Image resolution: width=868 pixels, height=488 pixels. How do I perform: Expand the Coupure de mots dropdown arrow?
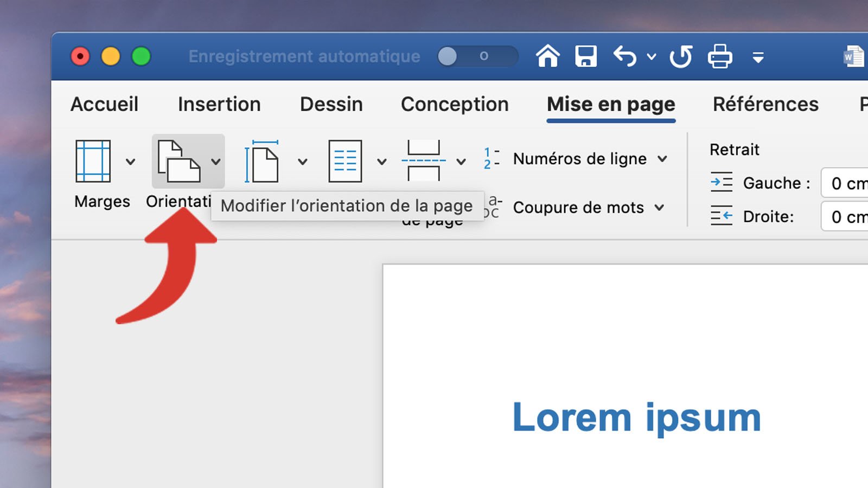click(660, 208)
